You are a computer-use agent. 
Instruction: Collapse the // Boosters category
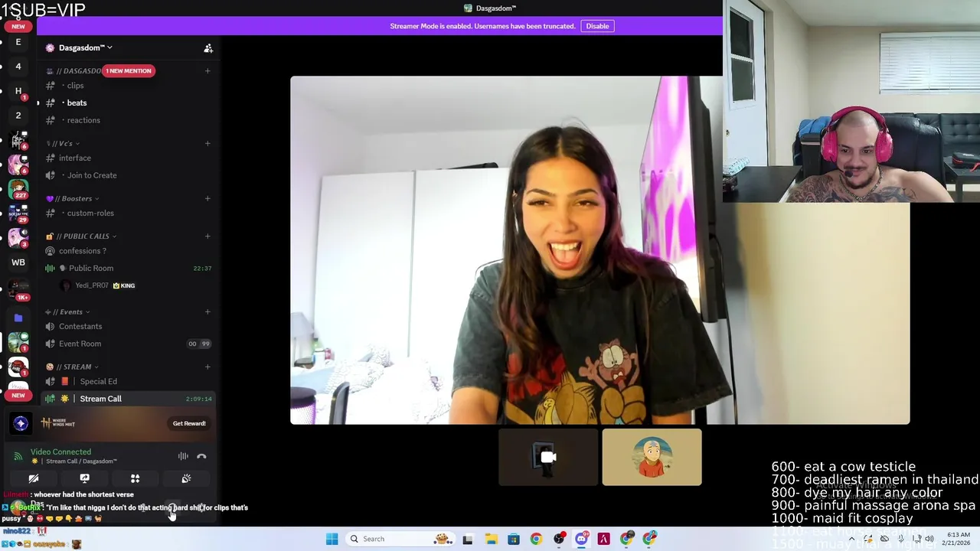[x=73, y=198]
